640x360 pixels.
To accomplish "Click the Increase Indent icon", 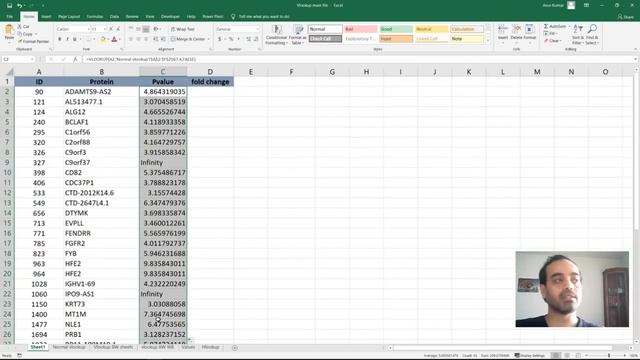I will pos(163,39).
